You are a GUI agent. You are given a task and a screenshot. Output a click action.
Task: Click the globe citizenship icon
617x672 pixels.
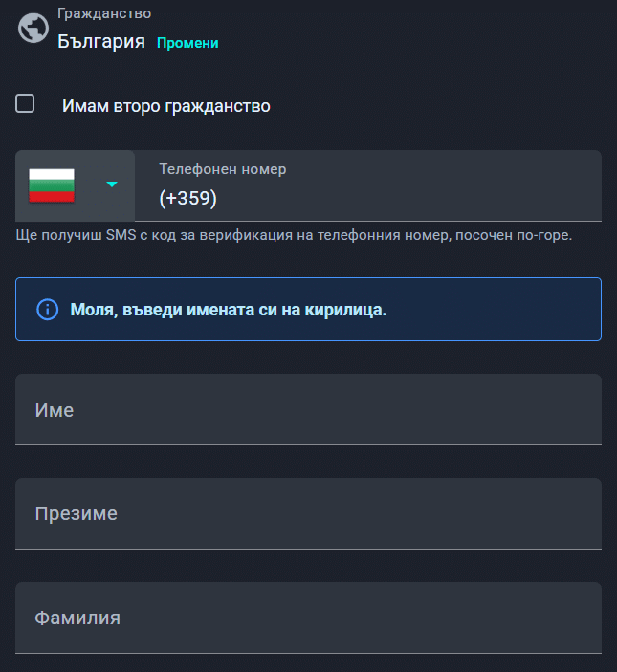click(x=33, y=29)
